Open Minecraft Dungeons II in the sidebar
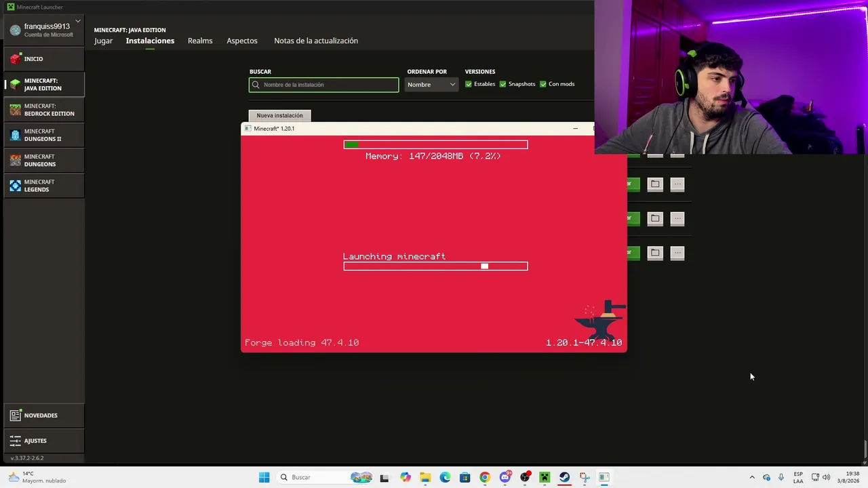The width and height of the screenshot is (868, 488). tap(44, 135)
